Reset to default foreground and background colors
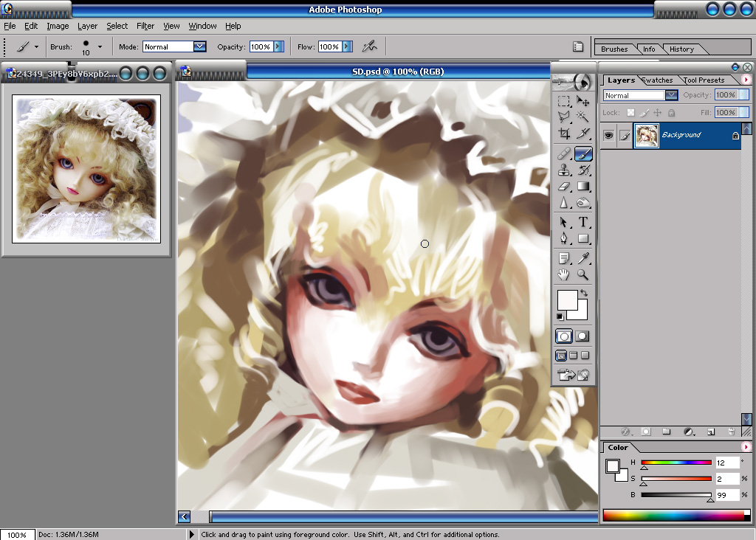756x540 pixels. pos(560,316)
